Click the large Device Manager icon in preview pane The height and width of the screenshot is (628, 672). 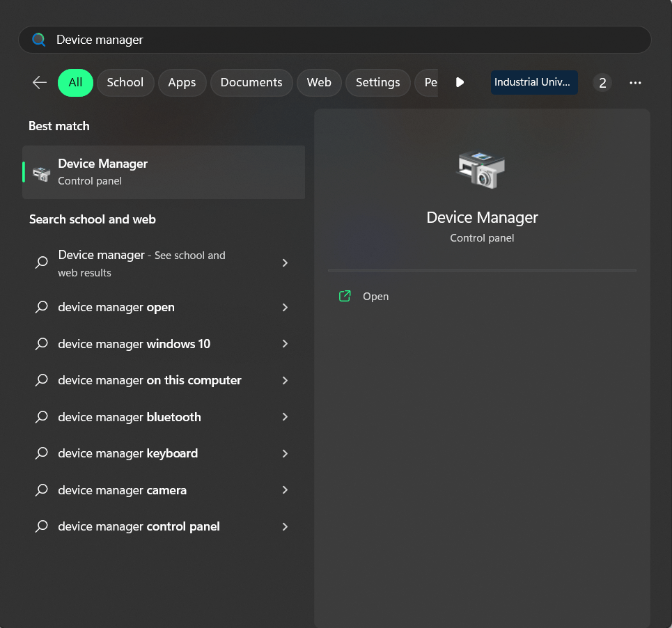pos(482,170)
